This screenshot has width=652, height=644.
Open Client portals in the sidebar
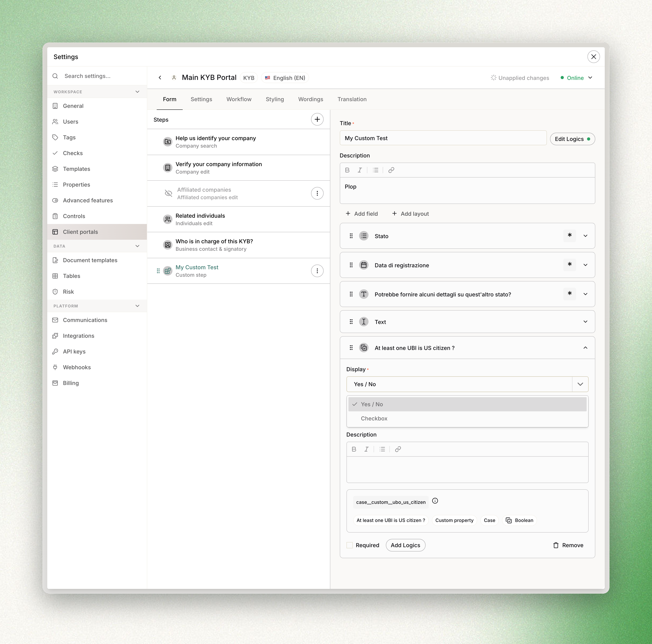[97, 232]
